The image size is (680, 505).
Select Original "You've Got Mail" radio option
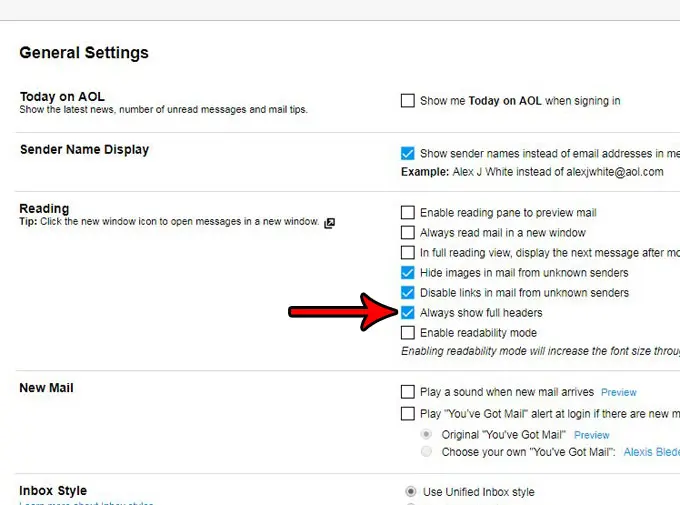[x=427, y=434]
